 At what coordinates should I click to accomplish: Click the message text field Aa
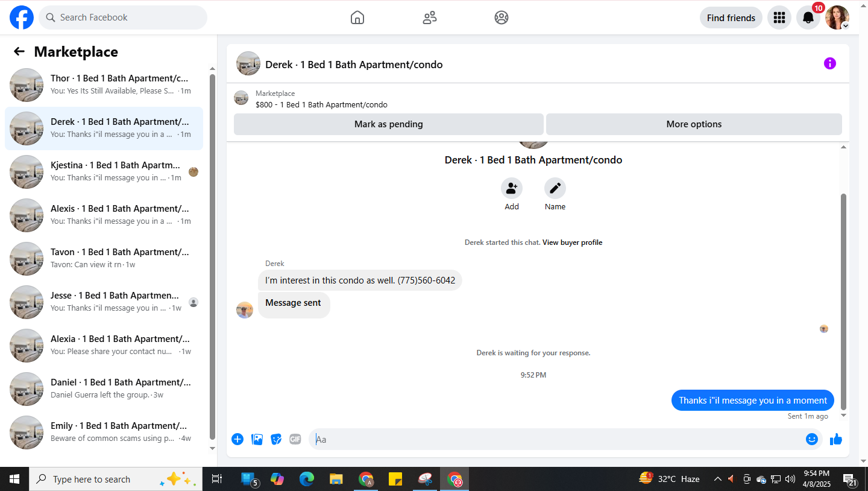coord(557,439)
